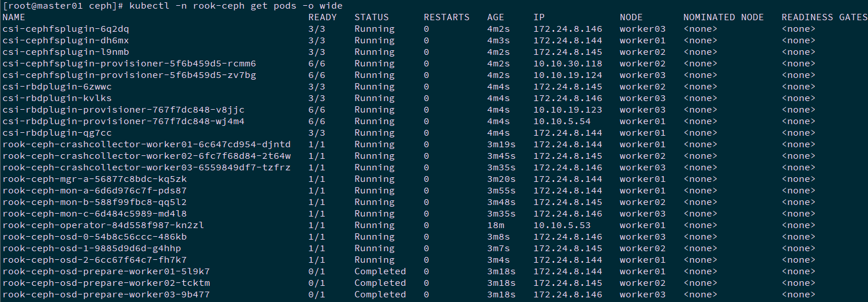This screenshot has width=868, height=302.
Task: Click the rook-ceph-crashcollector-worker02 pod name
Action: (x=146, y=156)
